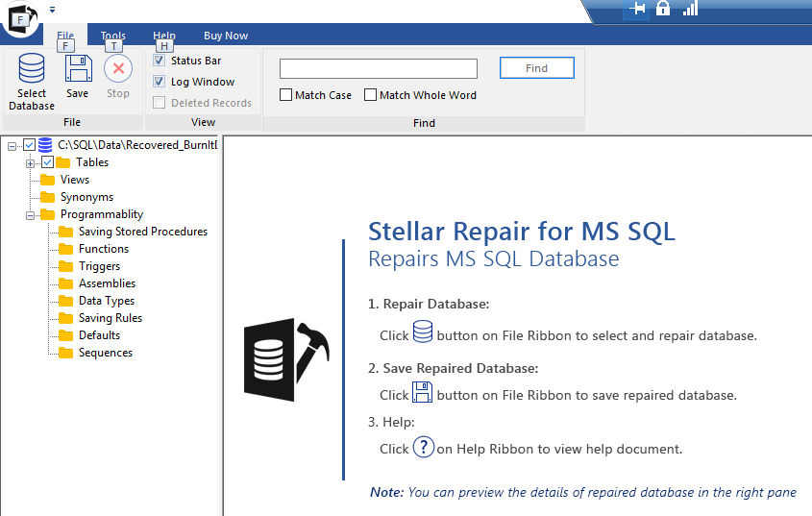Click the signal bars icon
812x516 pixels.
[x=690, y=9]
